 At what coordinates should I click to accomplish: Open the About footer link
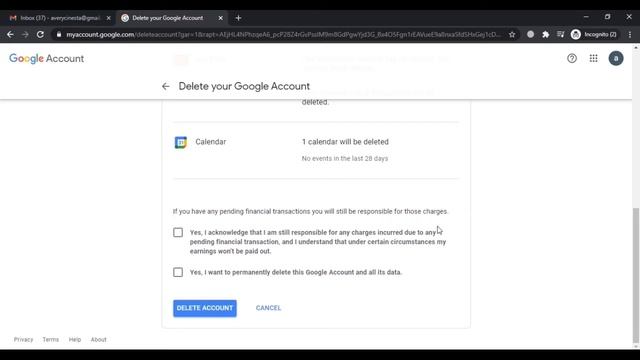(98, 340)
